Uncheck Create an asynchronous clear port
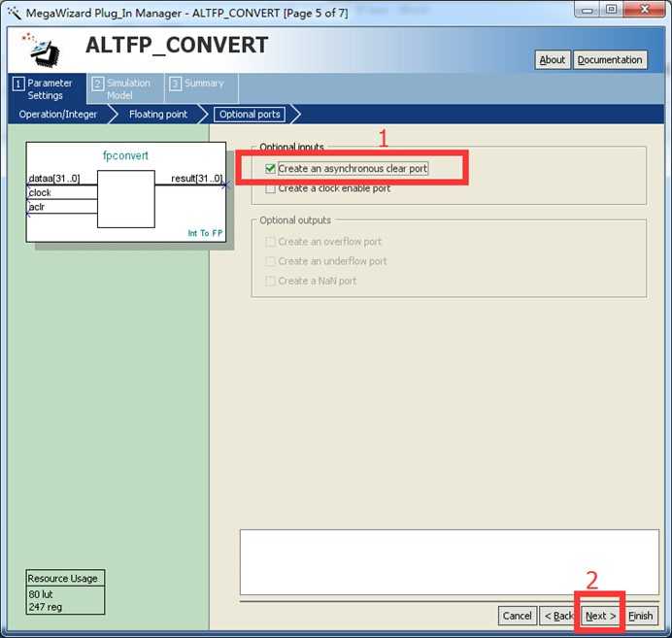Viewport: 672px width, 638px height. click(270, 169)
